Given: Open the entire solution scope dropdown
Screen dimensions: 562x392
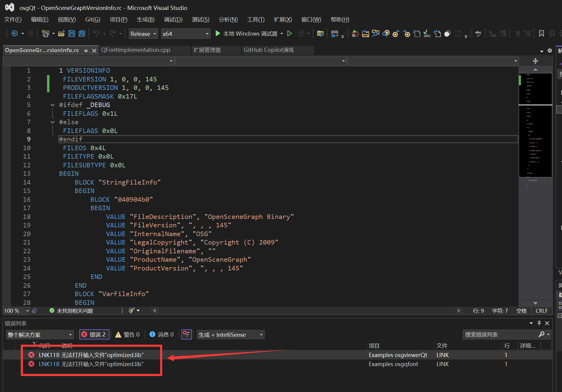Looking at the screenshot, I should [39, 334].
